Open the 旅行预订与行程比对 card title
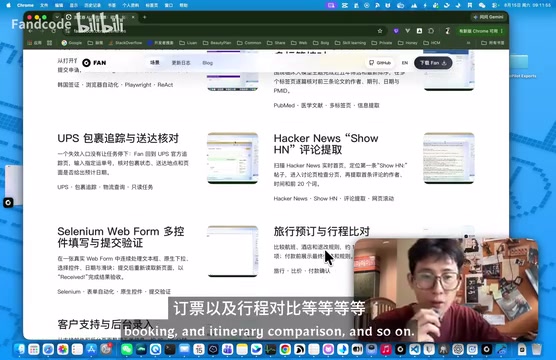 click(x=322, y=231)
